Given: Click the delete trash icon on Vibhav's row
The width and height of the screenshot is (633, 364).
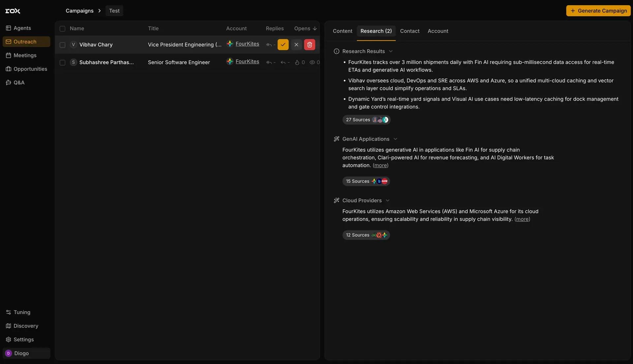Looking at the screenshot, I should 309,44.
